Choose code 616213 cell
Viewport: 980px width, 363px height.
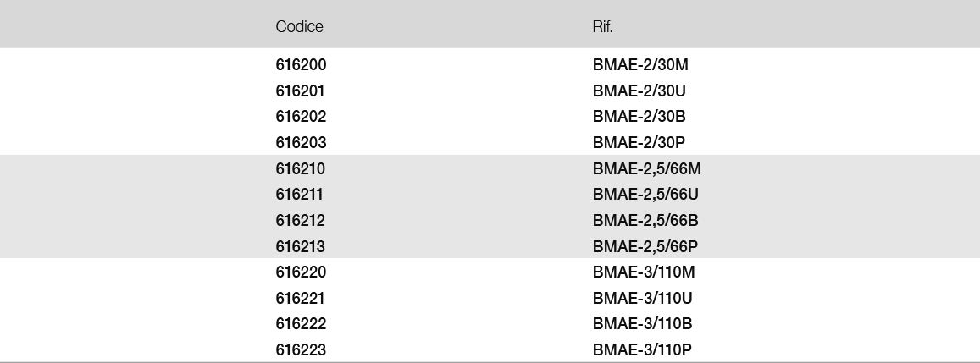[x=301, y=246]
